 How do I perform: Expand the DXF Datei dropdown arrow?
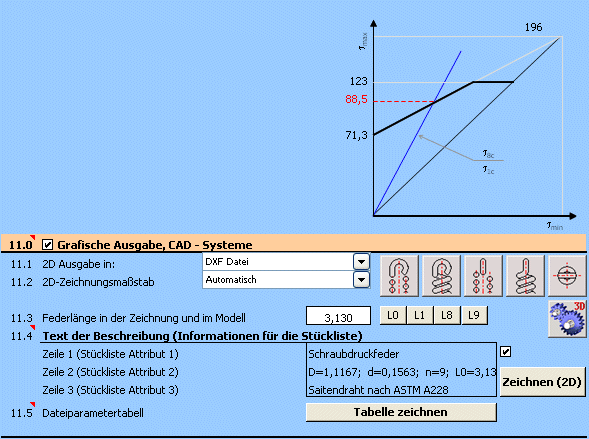[361, 262]
